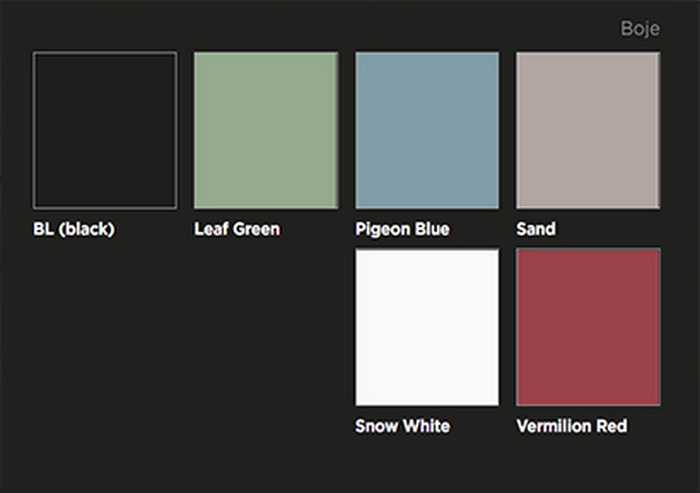Pick the pale green color square
Viewport: 700px width, 493px height.
266,130
